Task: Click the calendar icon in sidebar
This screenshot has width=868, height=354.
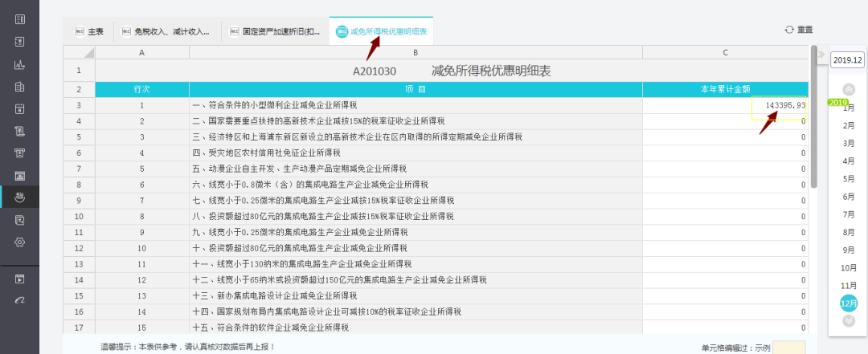Action: pos(20,109)
